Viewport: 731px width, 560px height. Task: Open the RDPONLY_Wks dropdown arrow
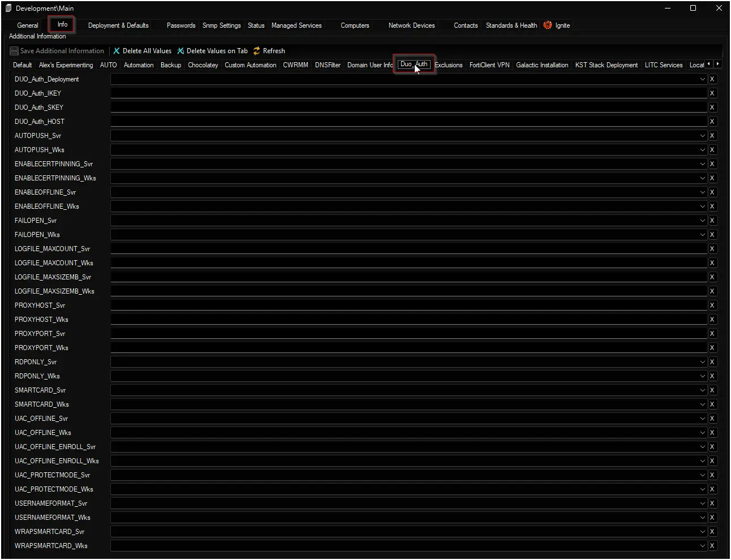pos(703,376)
